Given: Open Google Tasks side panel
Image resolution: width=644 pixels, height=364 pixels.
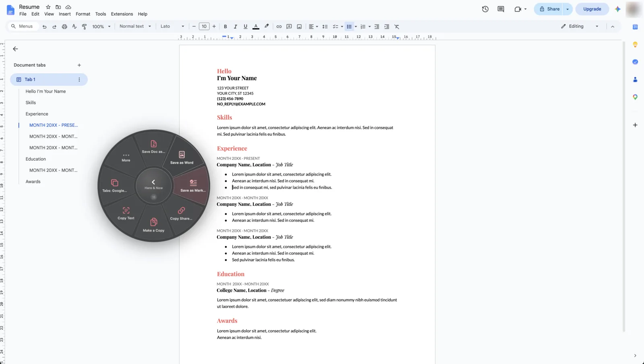Looking at the screenshot, I should 635,62.
